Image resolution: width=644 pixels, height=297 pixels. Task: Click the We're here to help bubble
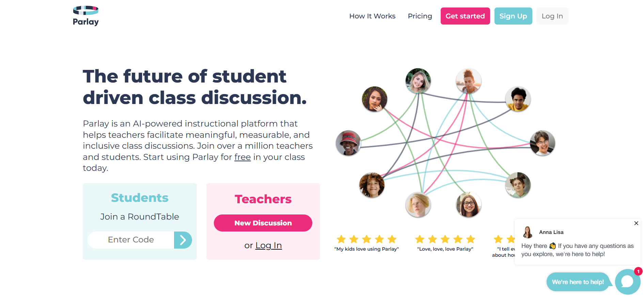click(578, 282)
